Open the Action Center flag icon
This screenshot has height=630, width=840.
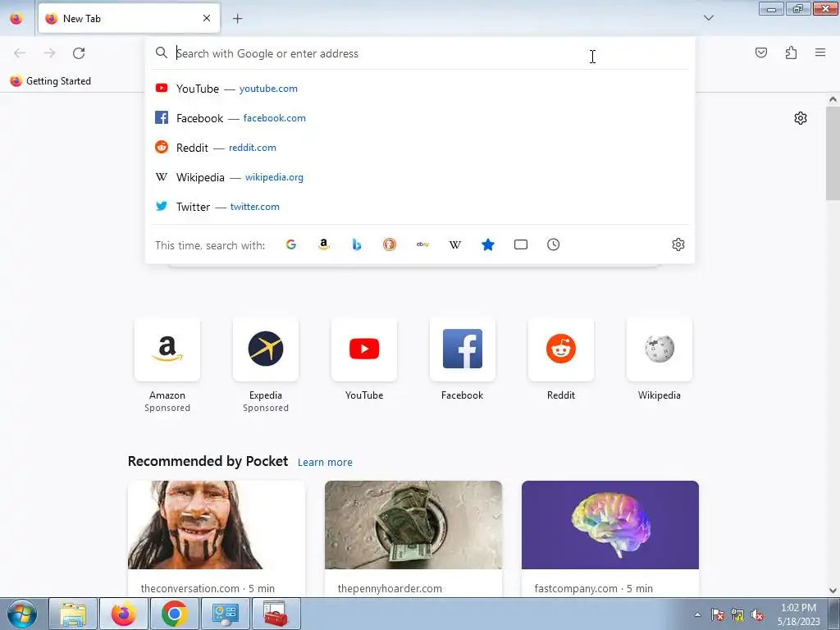pos(718,614)
